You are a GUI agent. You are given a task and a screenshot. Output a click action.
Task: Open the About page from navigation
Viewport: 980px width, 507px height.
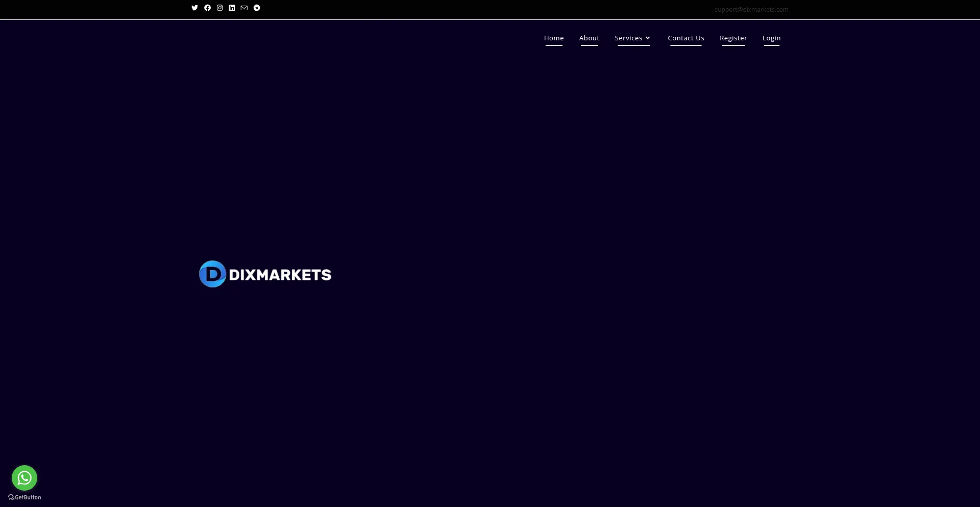coord(589,38)
